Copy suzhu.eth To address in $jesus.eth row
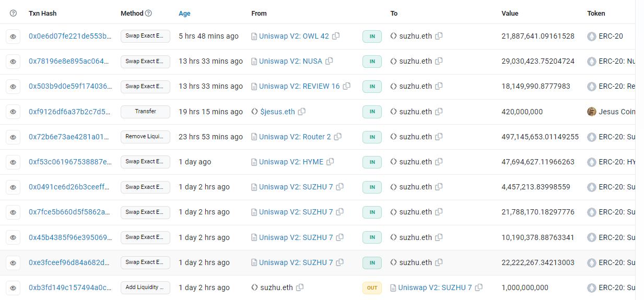Screen dimensions: 644x300 pyautogui.click(x=439, y=112)
